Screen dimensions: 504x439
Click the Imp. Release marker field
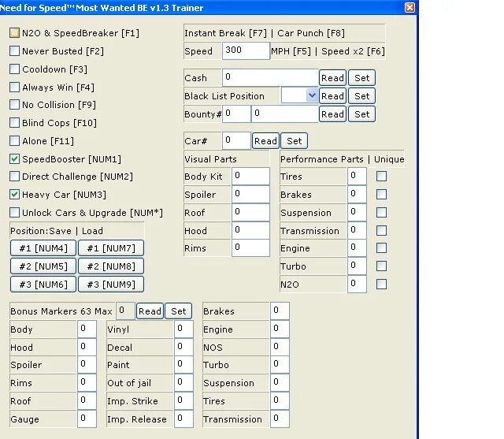coord(183,419)
